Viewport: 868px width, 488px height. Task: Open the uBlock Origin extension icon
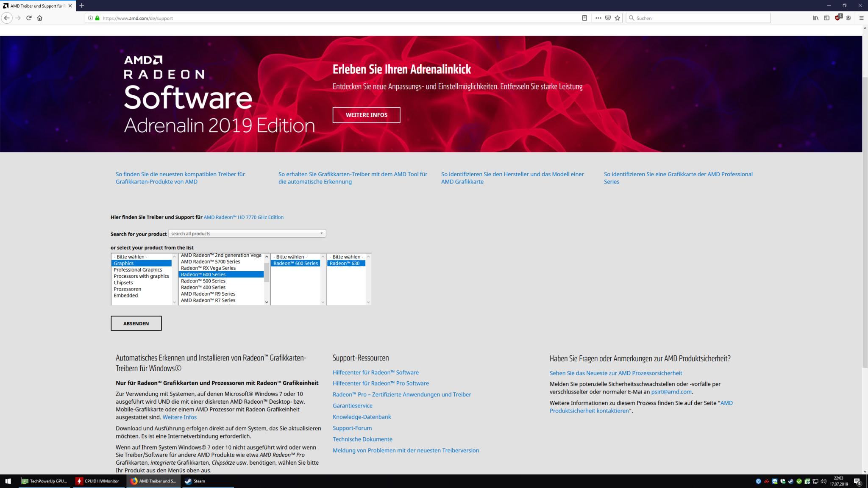pyautogui.click(x=838, y=18)
